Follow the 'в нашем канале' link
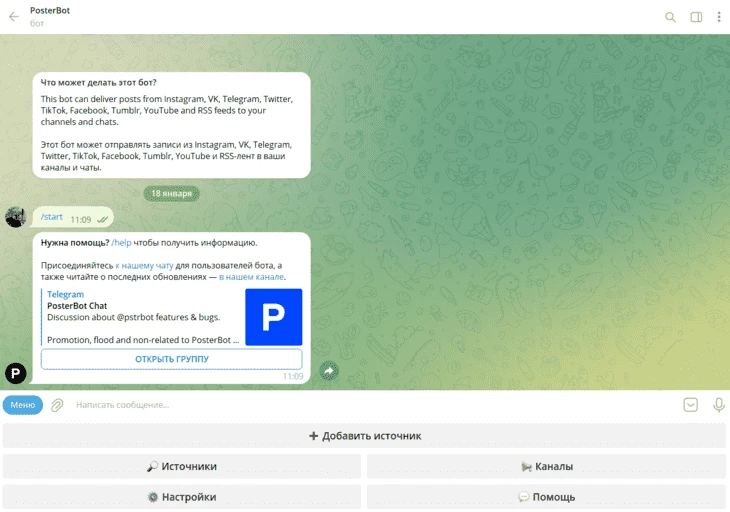 pyautogui.click(x=252, y=277)
